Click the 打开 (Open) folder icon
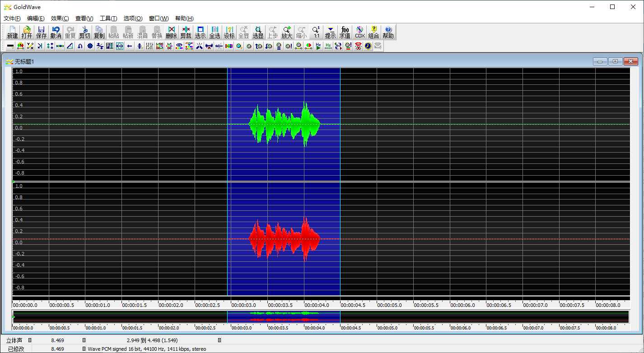 tap(27, 32)
